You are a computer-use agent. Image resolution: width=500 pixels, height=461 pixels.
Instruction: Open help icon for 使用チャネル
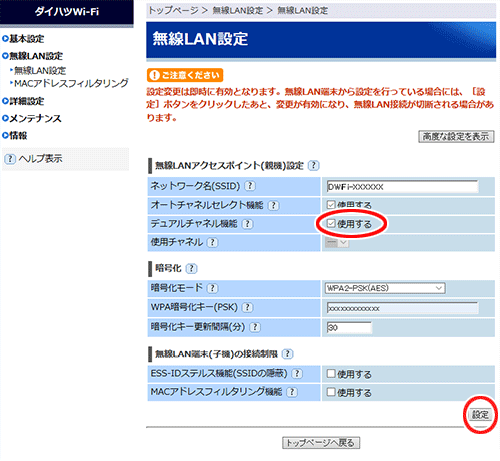(212, 242)
